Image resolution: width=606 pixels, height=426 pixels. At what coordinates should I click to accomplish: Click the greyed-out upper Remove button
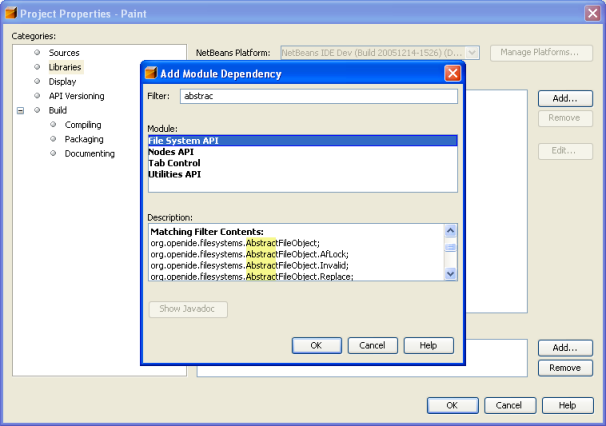pyautogui.click(x=565, y=118)
